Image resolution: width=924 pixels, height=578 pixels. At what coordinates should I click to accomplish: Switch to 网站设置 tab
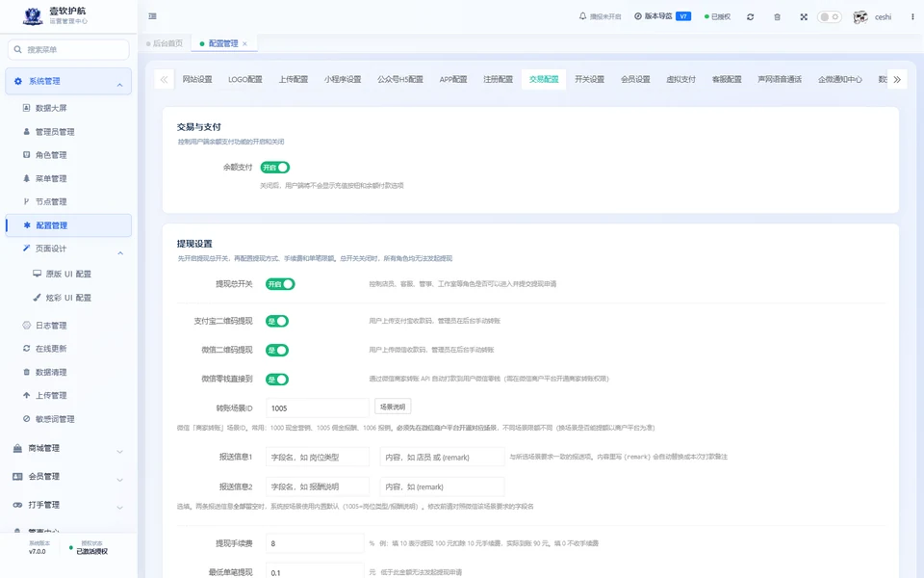pyautogui.click(x=196, y=79)
